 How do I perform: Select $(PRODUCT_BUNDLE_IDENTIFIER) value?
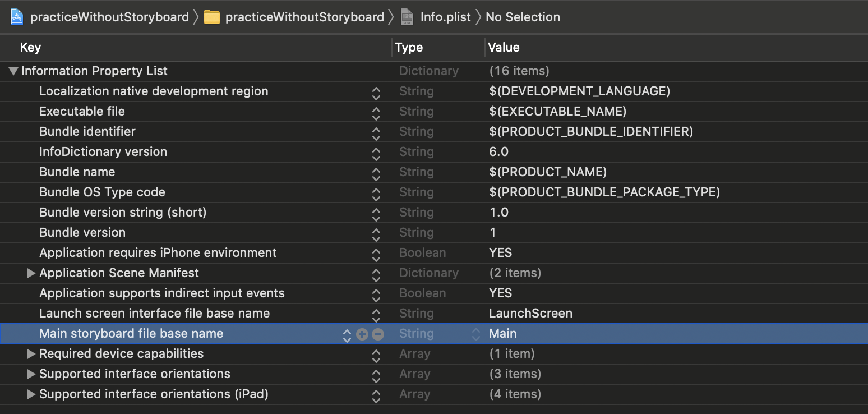591,132
